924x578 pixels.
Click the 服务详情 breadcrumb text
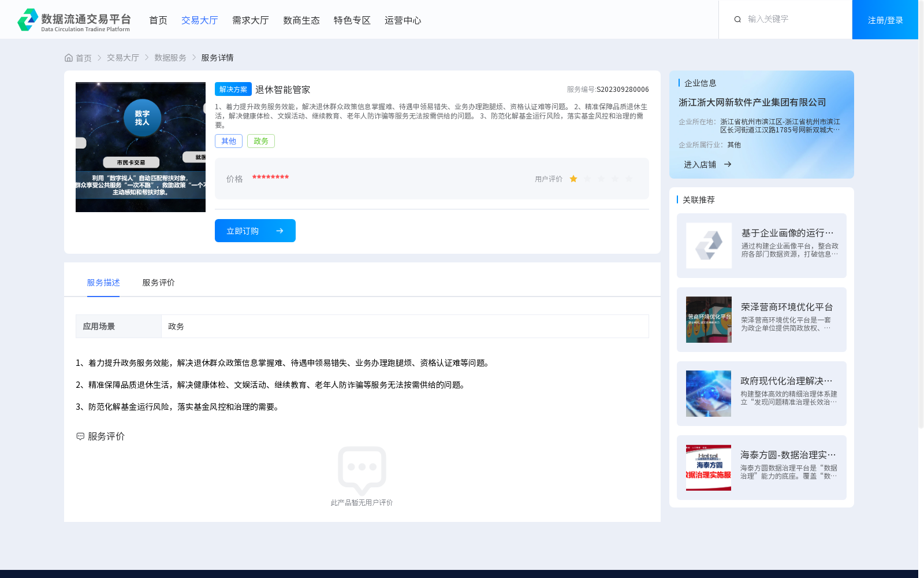point(217,58)
